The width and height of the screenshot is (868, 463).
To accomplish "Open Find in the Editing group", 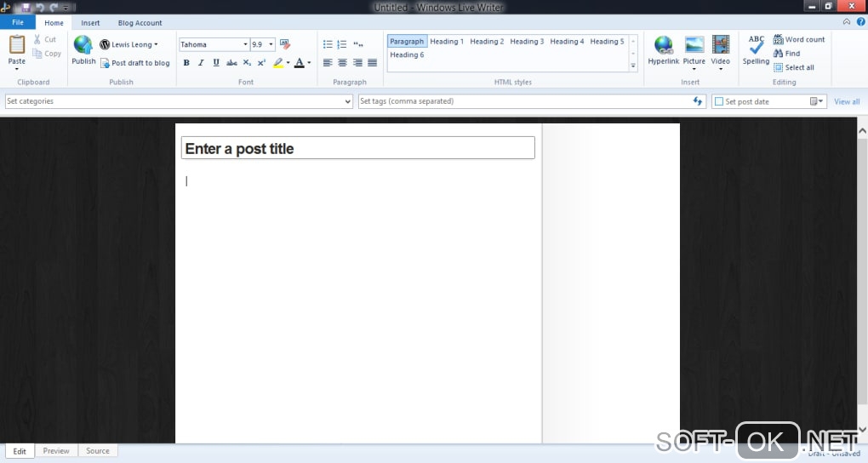I will point(786,54).
